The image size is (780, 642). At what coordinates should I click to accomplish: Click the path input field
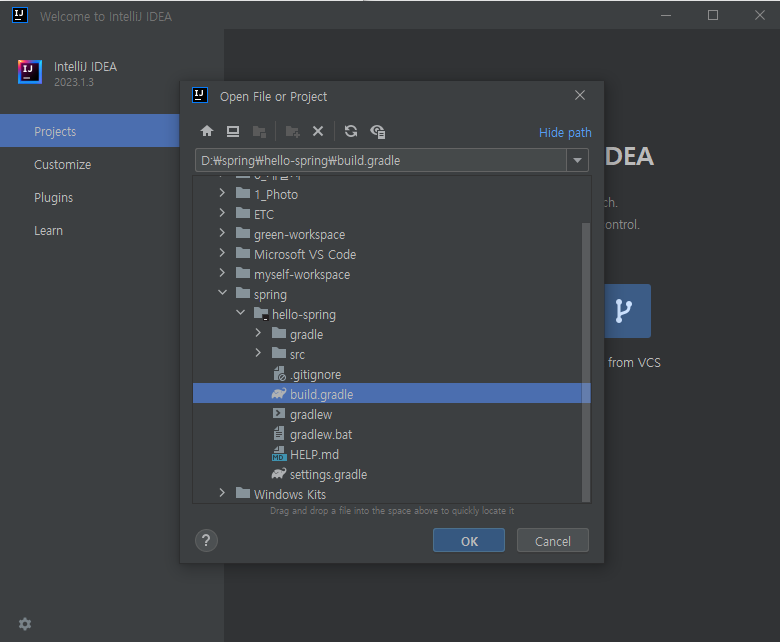click(381, 160)
